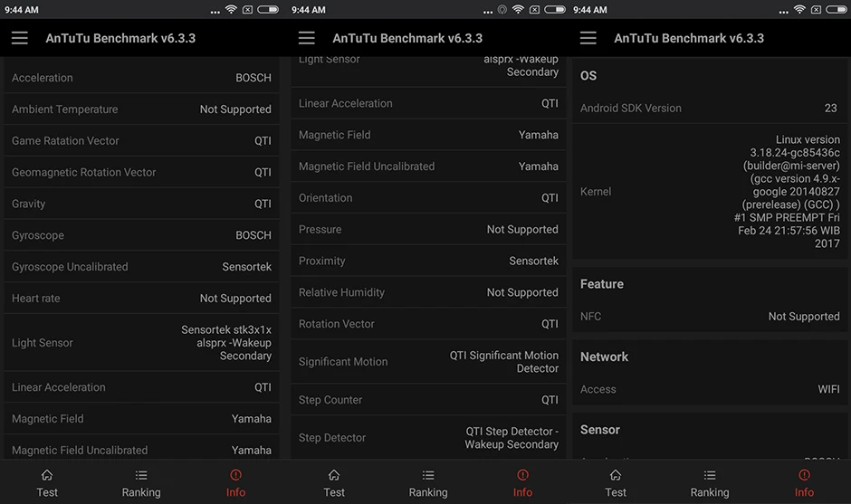Select Magnetic Field Yamaha row in middle screen
The image size is (851, 504).
pos(428,135)
